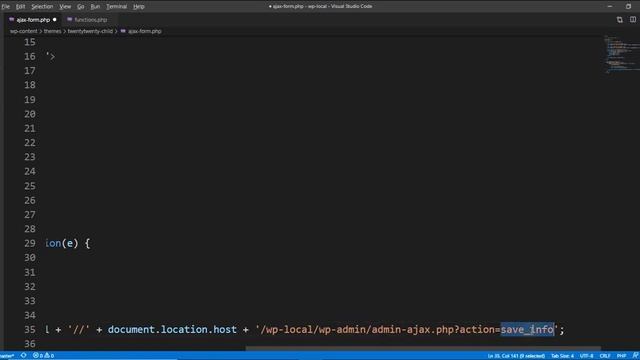Image resolution: width=640 pixels, height=360 pixels.
Task: Click the feedback icon in status bar
Action: (635, 356)
